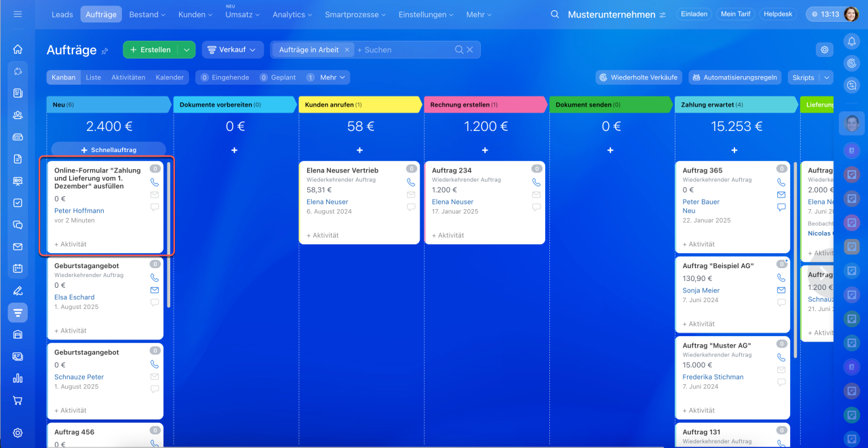Clear the search field with X icon
The width and height of the screenshot is (868, 448).
coord(469,50)
